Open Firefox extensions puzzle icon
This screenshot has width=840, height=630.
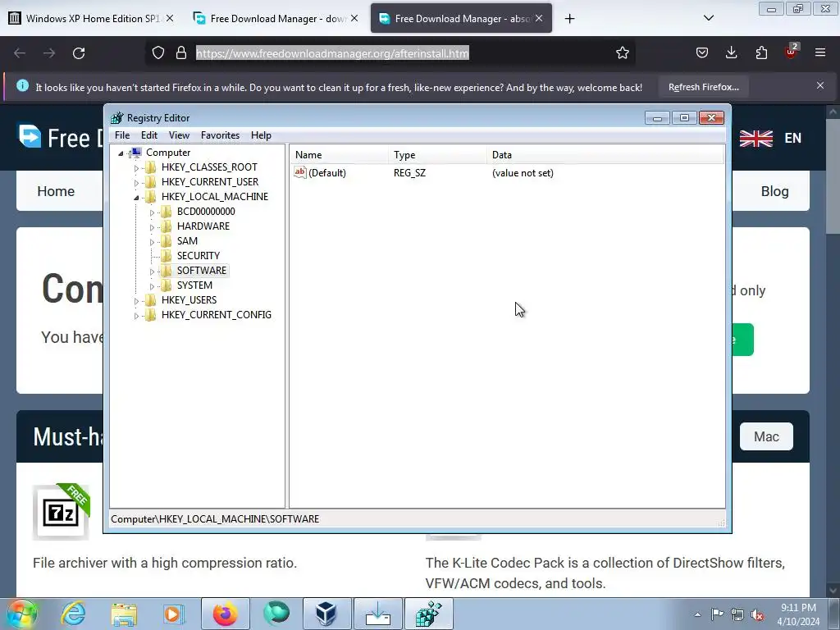[761, 53]
